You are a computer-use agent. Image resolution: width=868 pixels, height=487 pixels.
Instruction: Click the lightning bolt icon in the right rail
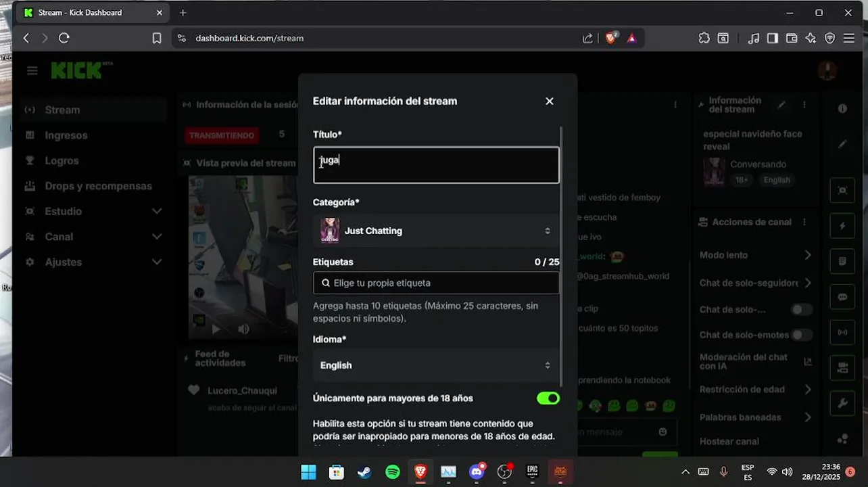click(842, 226)
